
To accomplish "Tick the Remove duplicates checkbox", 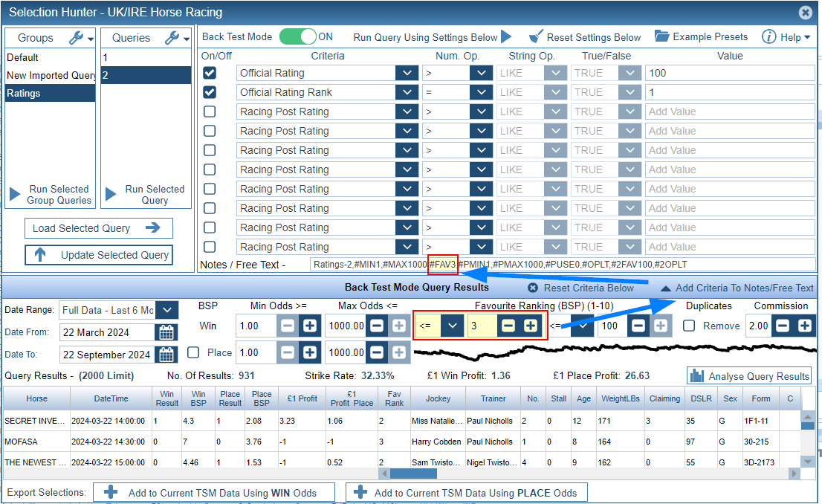I will tap(690, 326).
